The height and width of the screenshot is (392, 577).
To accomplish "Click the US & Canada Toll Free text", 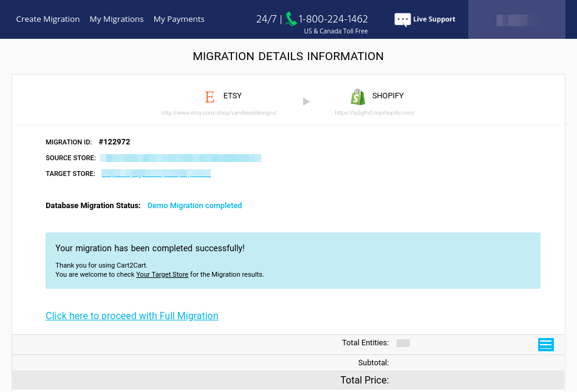I will point(336,32).
